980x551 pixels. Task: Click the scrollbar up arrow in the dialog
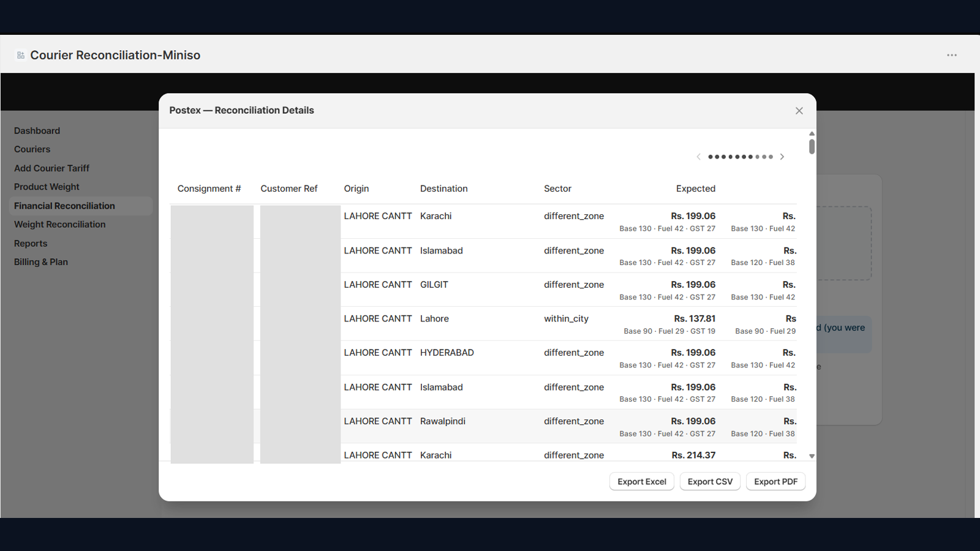click(812, 133)
